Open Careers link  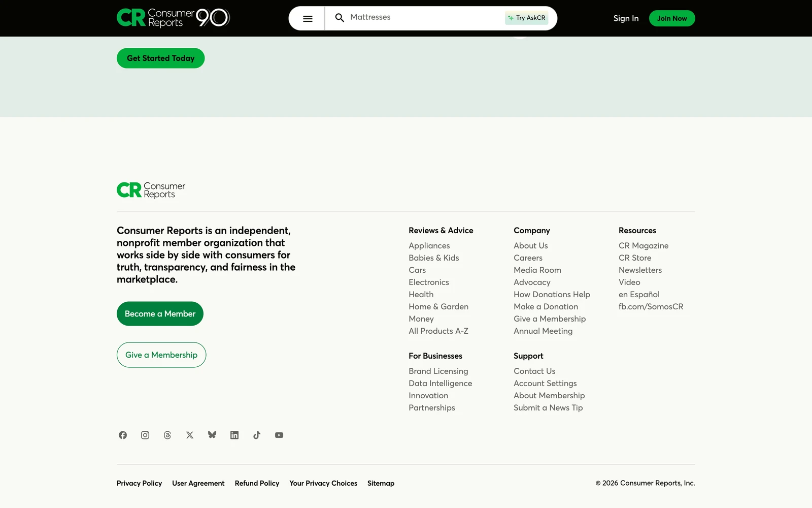528,258
